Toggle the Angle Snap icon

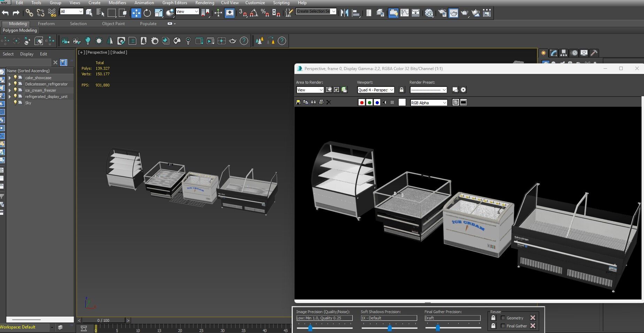coord(254,13)
